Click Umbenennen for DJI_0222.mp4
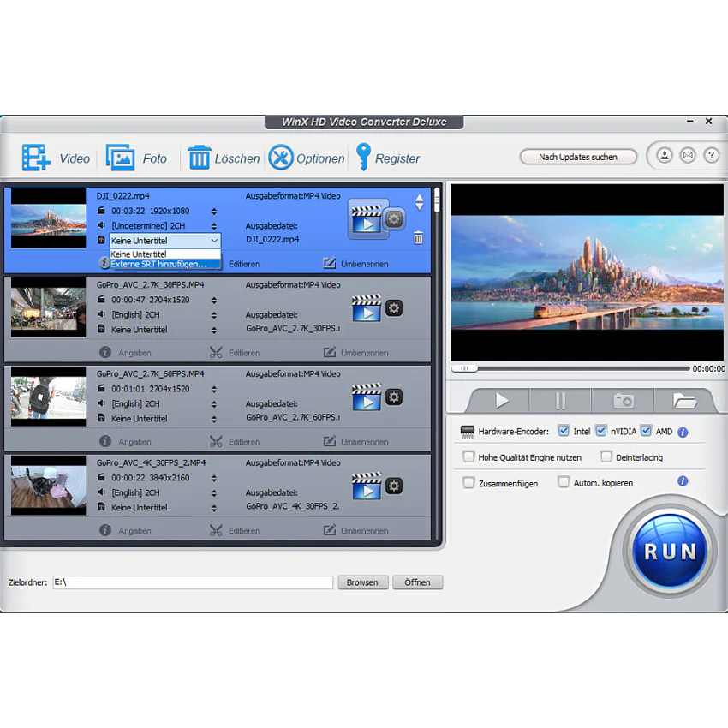Screen dimensions: 728x728 pos(356,264)
